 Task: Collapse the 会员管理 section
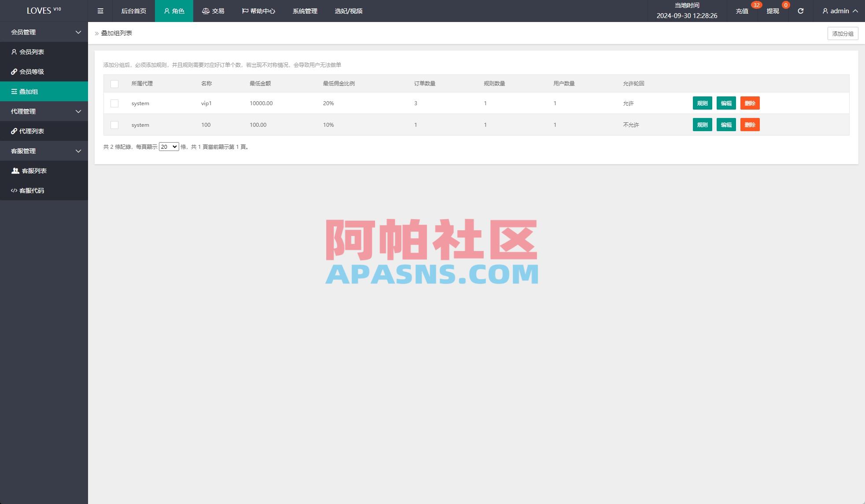[x=44, y=32]
